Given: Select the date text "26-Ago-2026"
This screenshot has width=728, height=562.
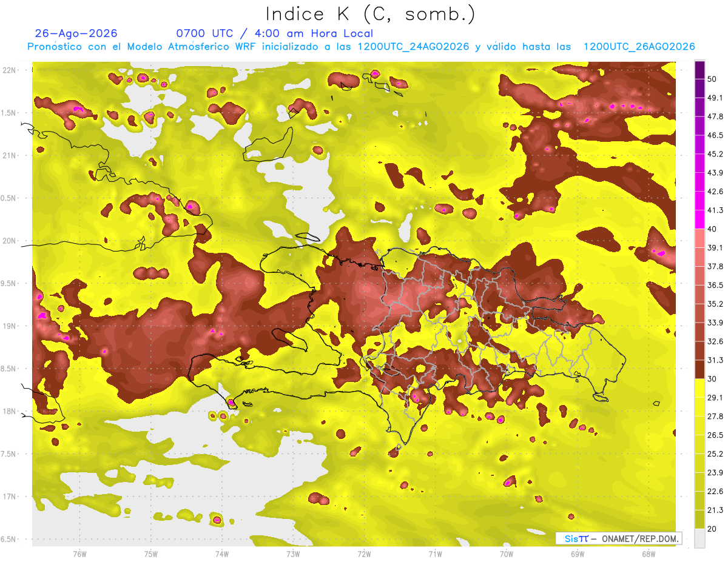Looking at the screenshot, I should click(76, 33).
